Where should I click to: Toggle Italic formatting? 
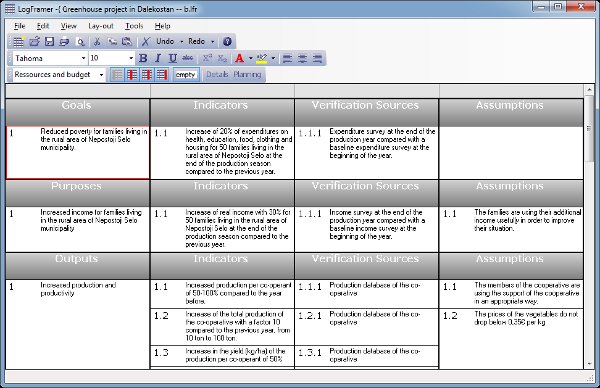[x=158, y=58]
